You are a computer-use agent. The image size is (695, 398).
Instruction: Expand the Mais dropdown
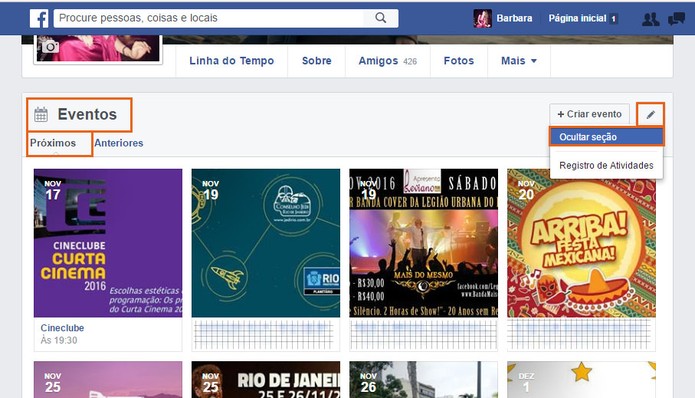pos(519,61)
